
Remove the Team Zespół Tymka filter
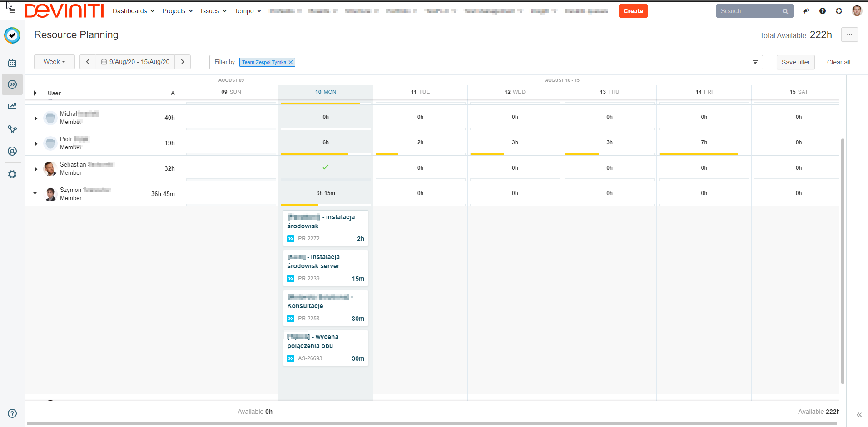pyautogui.click(x=291, y=62)
